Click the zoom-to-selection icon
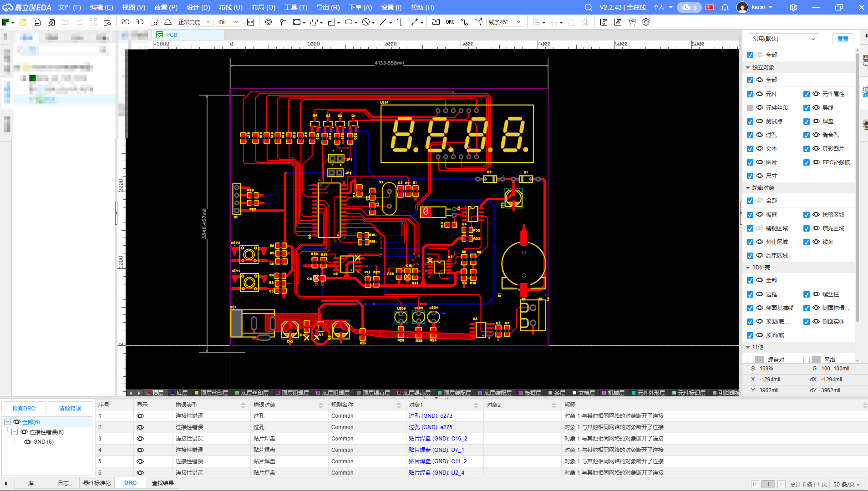 coord(154,22)
